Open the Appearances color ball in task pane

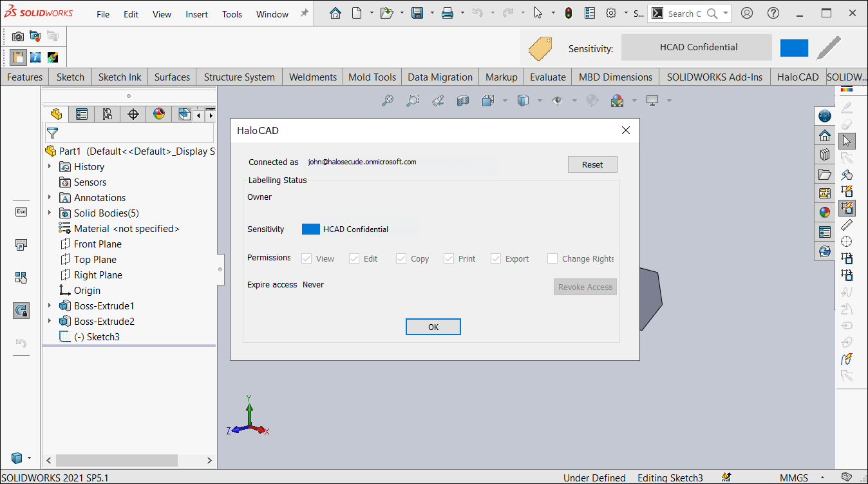coord(825,212)
